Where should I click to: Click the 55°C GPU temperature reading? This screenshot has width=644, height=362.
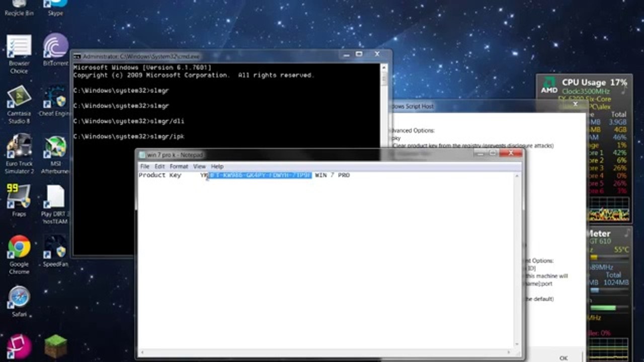coord(621,250)
